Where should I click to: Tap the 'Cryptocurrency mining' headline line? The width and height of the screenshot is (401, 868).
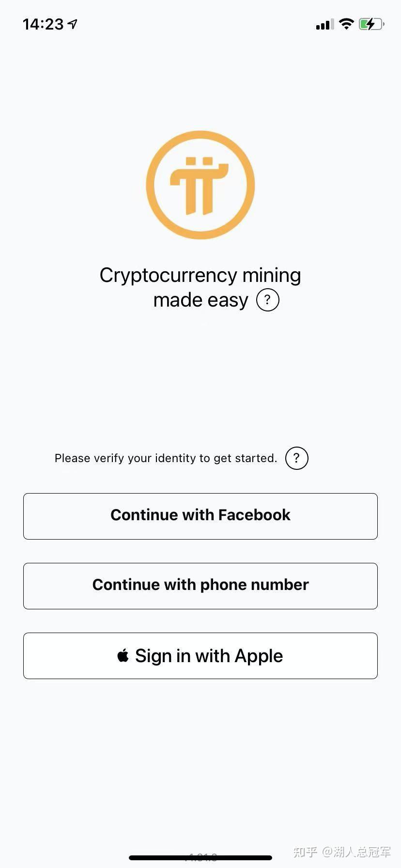point(200,275)
